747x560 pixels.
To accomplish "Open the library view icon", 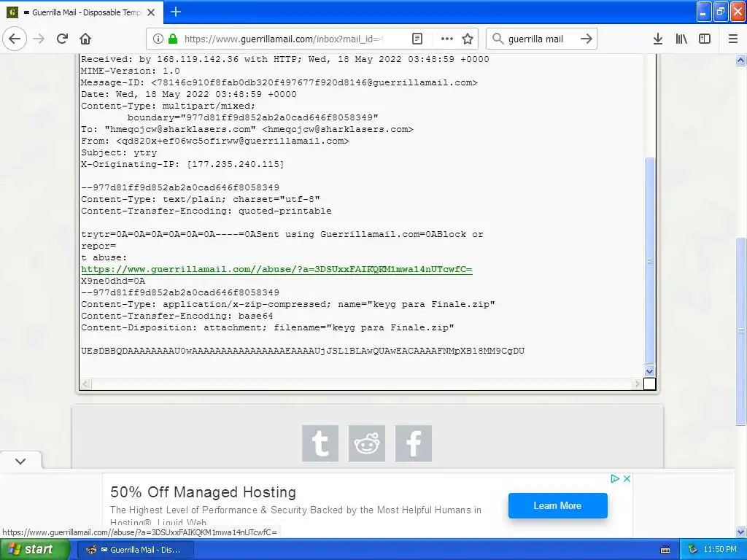I will coord(681,39).
